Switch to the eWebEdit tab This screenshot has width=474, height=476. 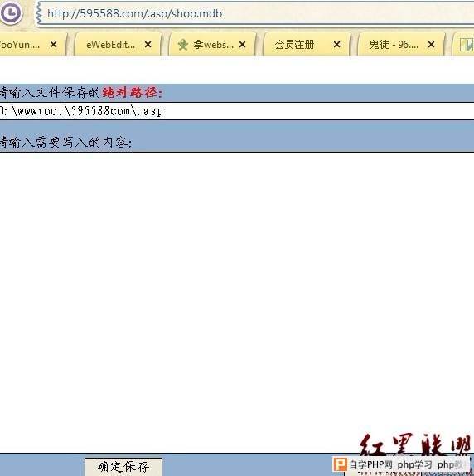[x=118, y=45]
